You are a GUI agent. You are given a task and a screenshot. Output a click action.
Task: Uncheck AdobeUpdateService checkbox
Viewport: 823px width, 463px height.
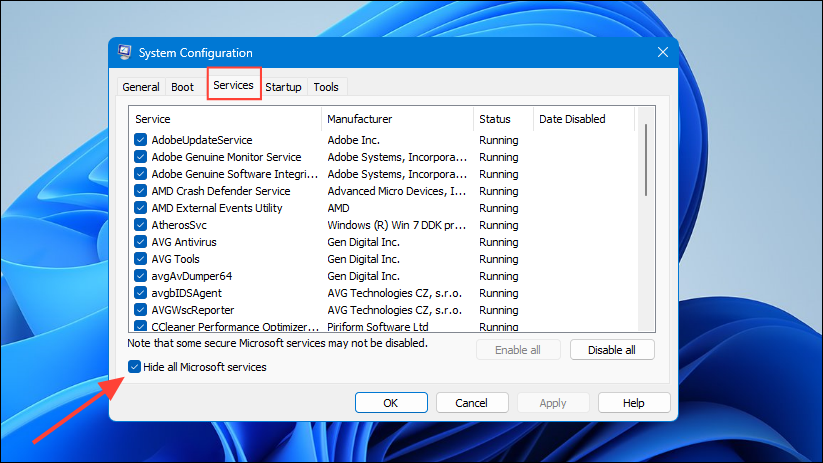140,140
